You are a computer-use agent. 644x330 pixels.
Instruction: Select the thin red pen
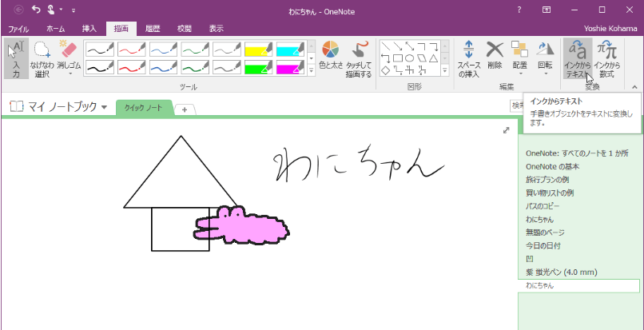[131, 50]
